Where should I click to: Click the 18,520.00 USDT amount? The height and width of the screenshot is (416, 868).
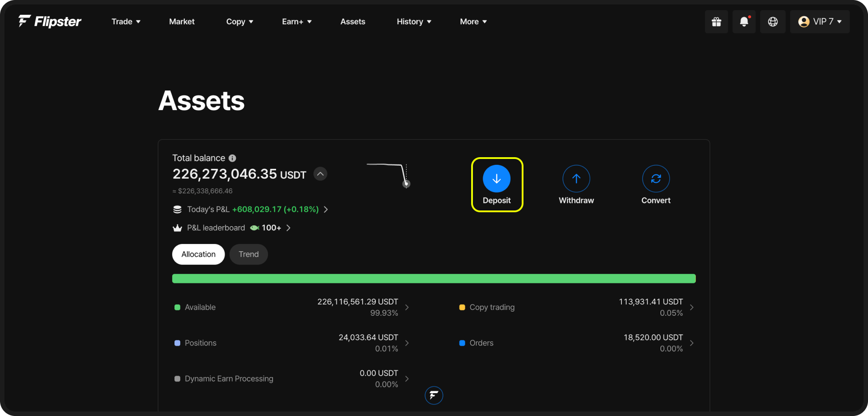653,338
